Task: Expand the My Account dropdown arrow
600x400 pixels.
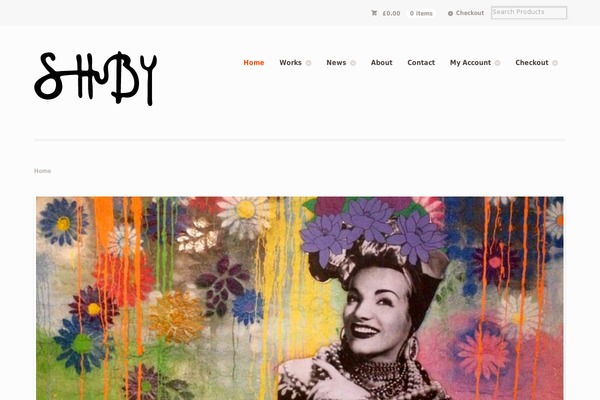Action: 497,63
